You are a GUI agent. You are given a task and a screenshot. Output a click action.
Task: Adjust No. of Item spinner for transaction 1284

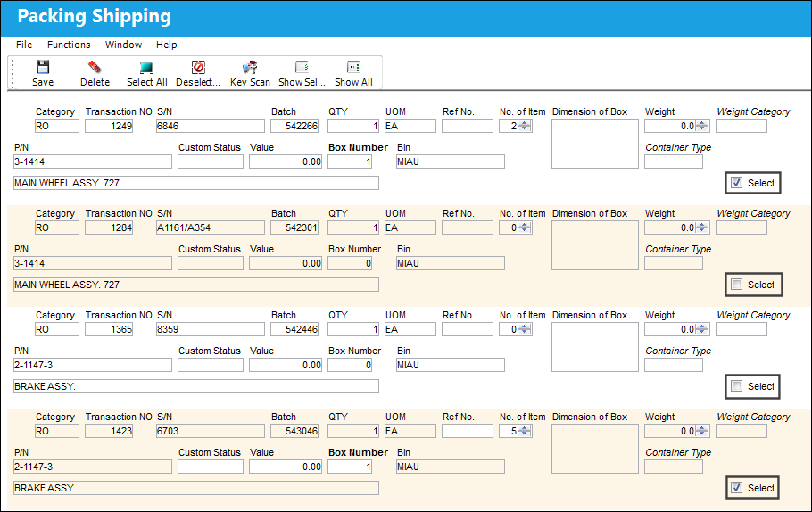tap(525, 227)
